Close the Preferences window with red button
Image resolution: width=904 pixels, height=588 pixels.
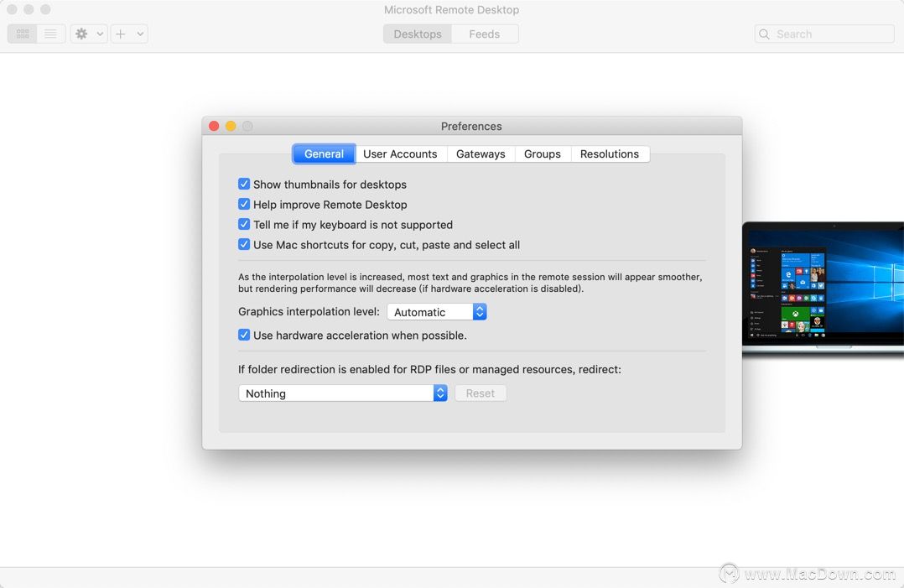pos(214,126)
